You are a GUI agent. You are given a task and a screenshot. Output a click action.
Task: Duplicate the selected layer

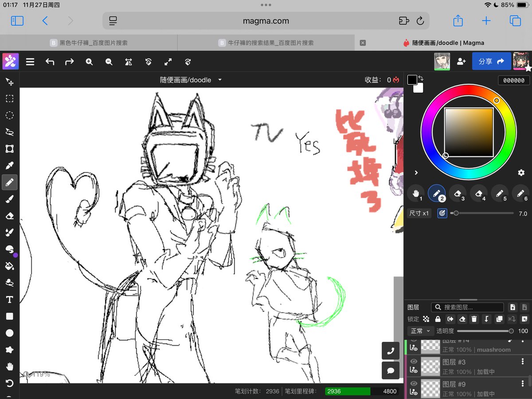click(x=499, y=319)
